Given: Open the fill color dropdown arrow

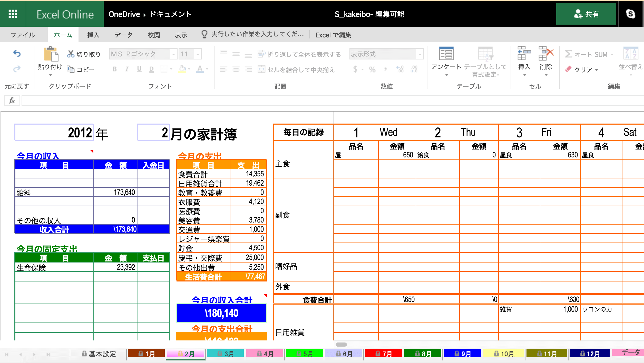Looking at the screenshot, I should tap(189, 69).
